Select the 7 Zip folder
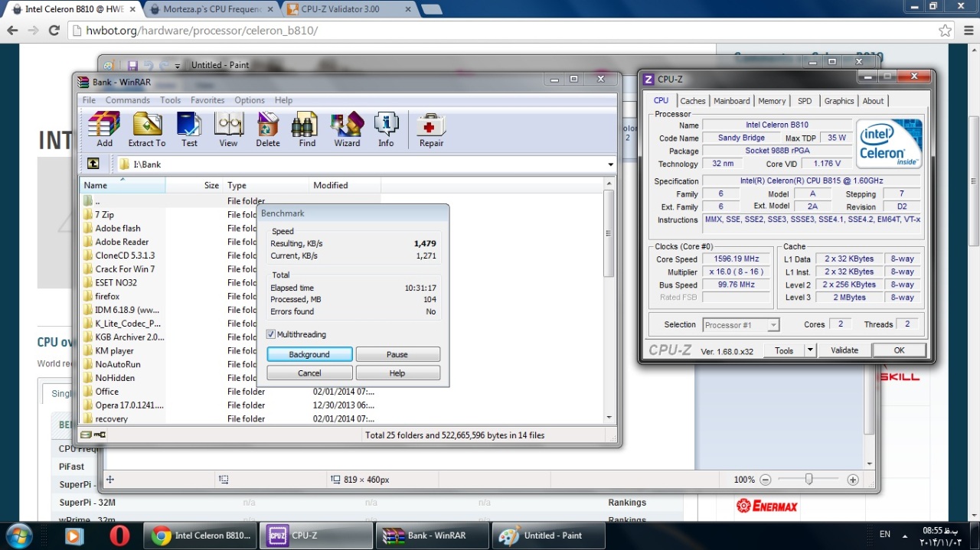 point(104,214)
